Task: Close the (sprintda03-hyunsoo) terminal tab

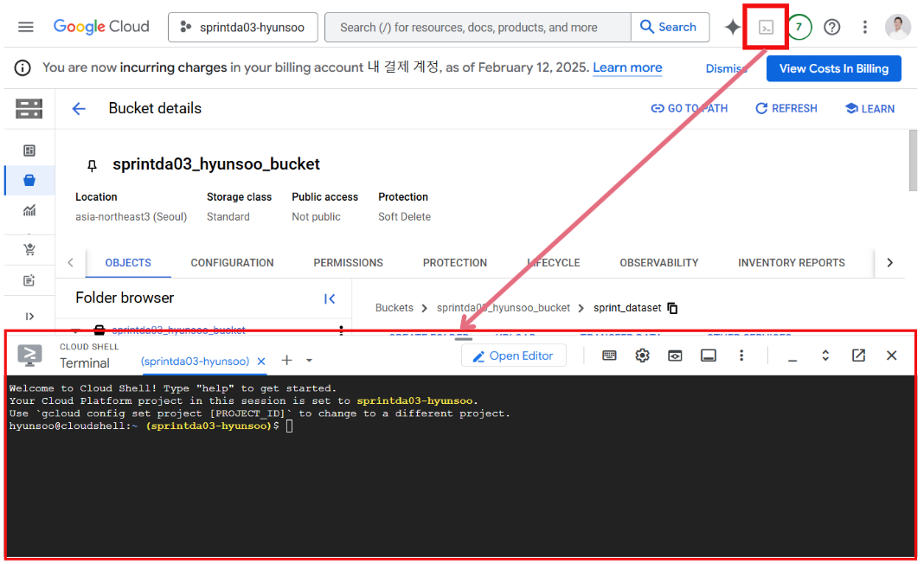Action: (261, 362)
